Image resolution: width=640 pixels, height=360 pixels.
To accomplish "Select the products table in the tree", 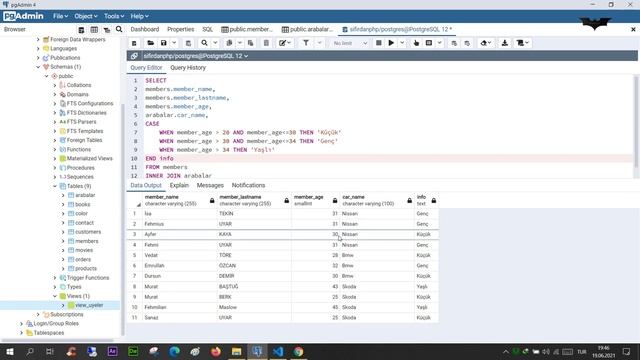I will click(86, 269).
